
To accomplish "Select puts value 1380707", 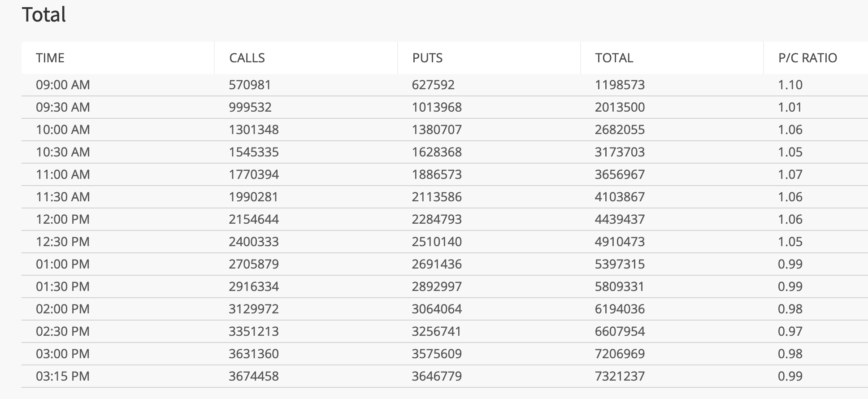I will 437,130.
